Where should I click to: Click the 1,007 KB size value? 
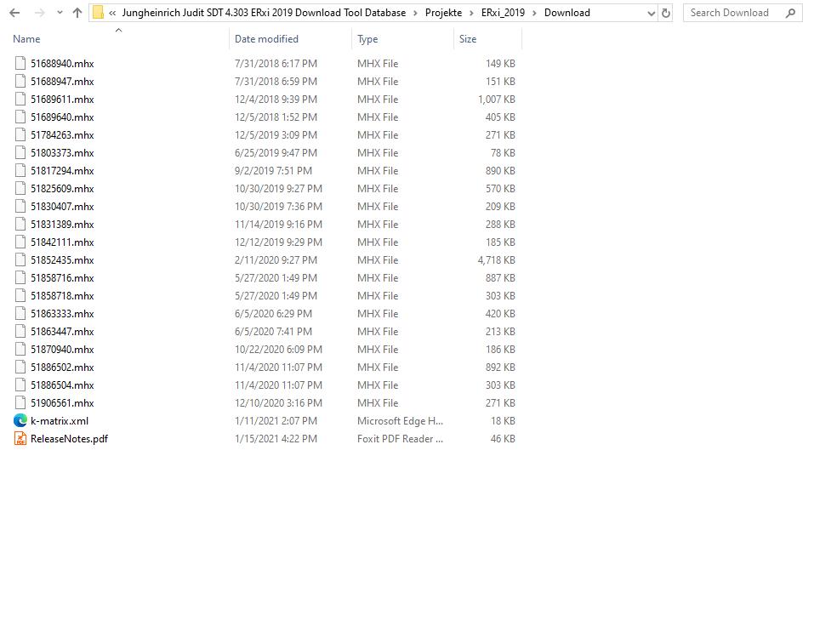496,100
